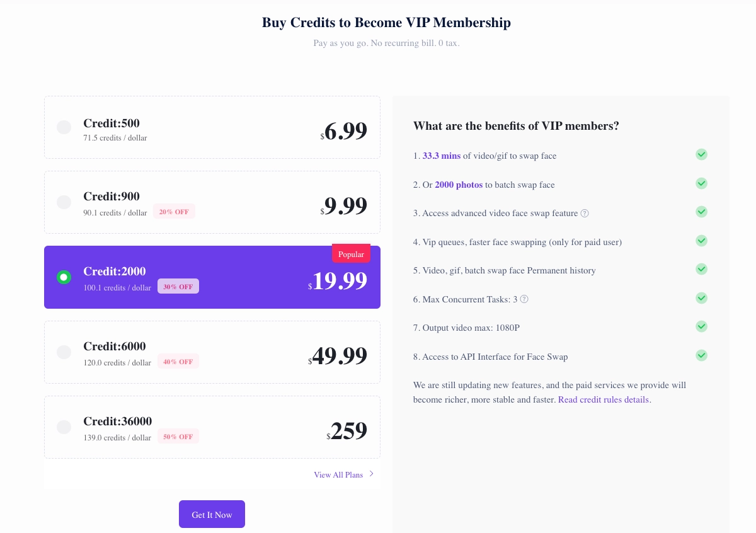Open Read credit rules details link
Image resolution: width=756 pixels, height=533 pixels.
click(x=604, y=400)
